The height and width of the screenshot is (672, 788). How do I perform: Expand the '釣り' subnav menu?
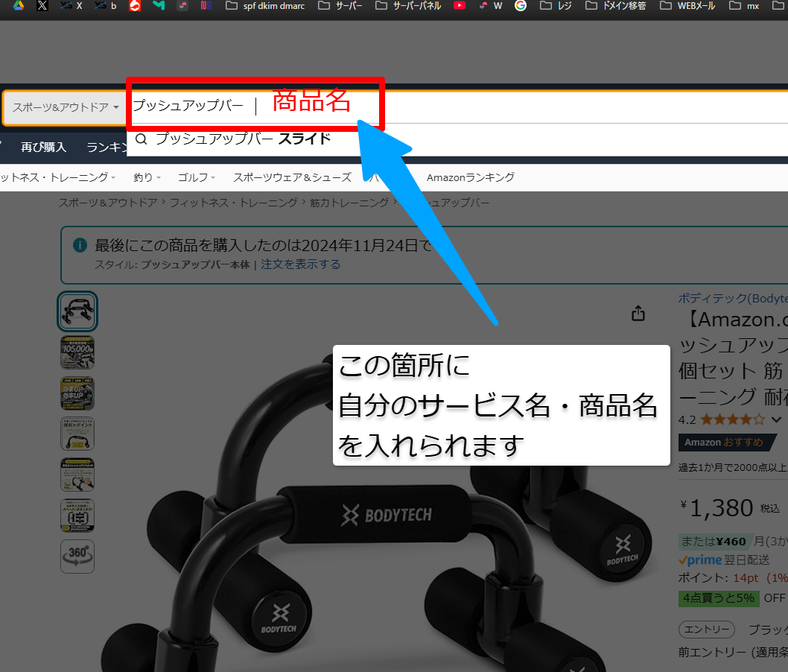click(147, 177)
